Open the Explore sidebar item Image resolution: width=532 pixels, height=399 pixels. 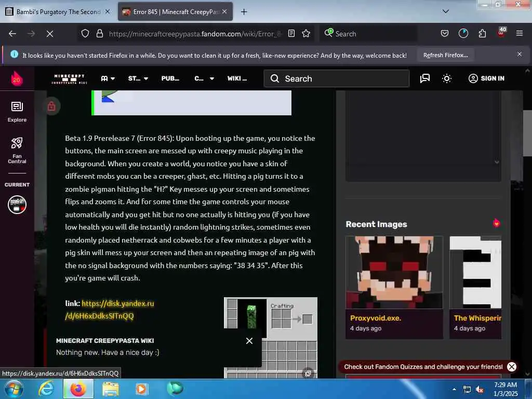(x=17, y=112)
